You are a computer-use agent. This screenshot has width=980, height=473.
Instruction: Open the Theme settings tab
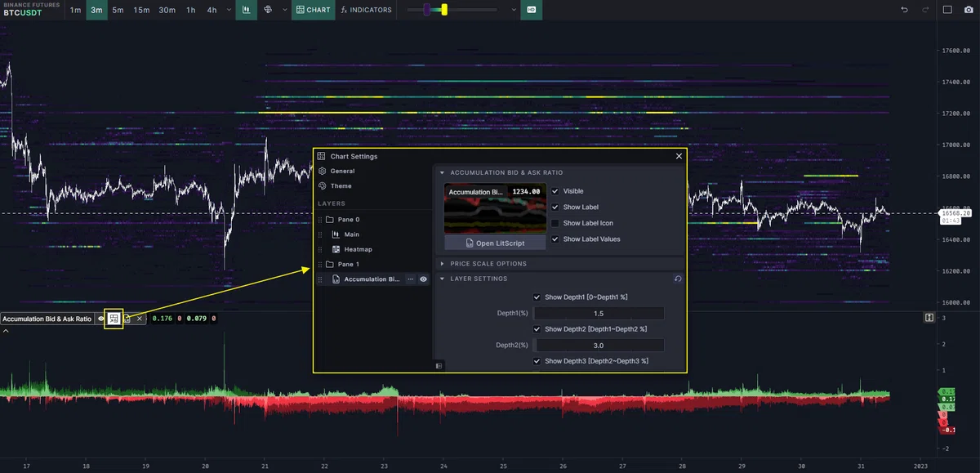pos(341,186)
